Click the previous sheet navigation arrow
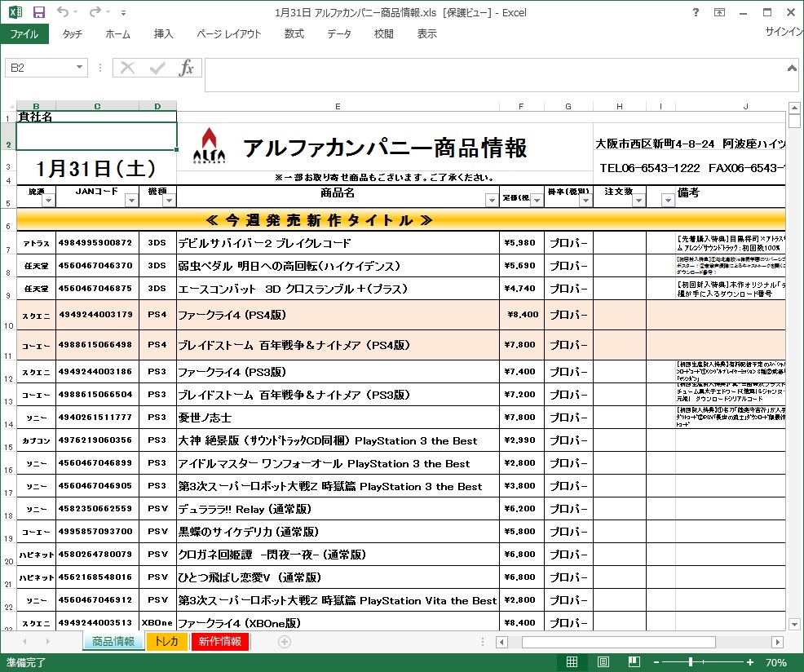This screenshot has height=672, width=804. click(24, 641)
